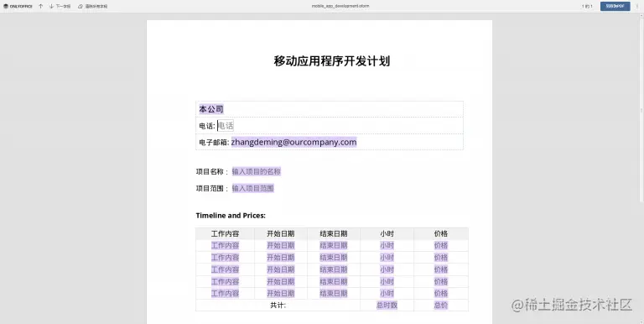Click the 总时数 total hours field
The height and width of the screenshot is (324, 644).
[387, 305]
